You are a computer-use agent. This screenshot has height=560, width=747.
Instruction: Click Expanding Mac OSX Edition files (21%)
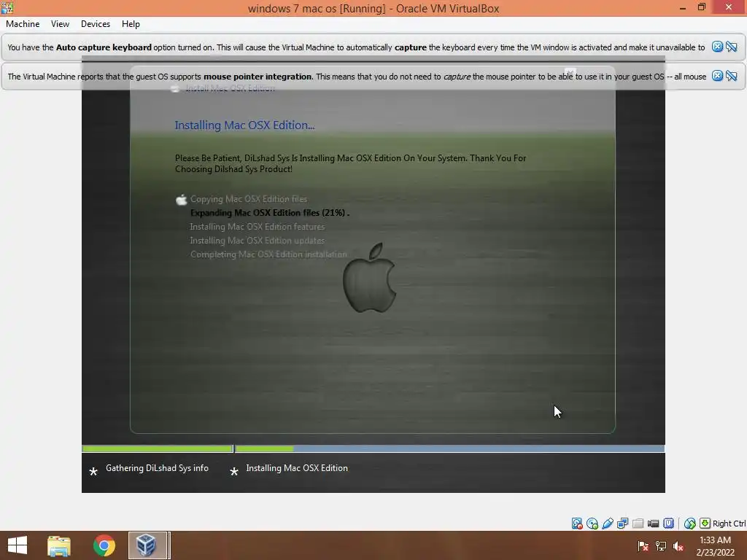point(270,213)
